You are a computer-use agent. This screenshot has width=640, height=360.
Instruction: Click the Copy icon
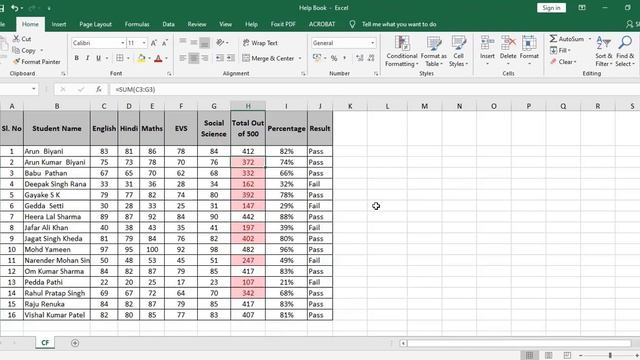coord(16,51)
